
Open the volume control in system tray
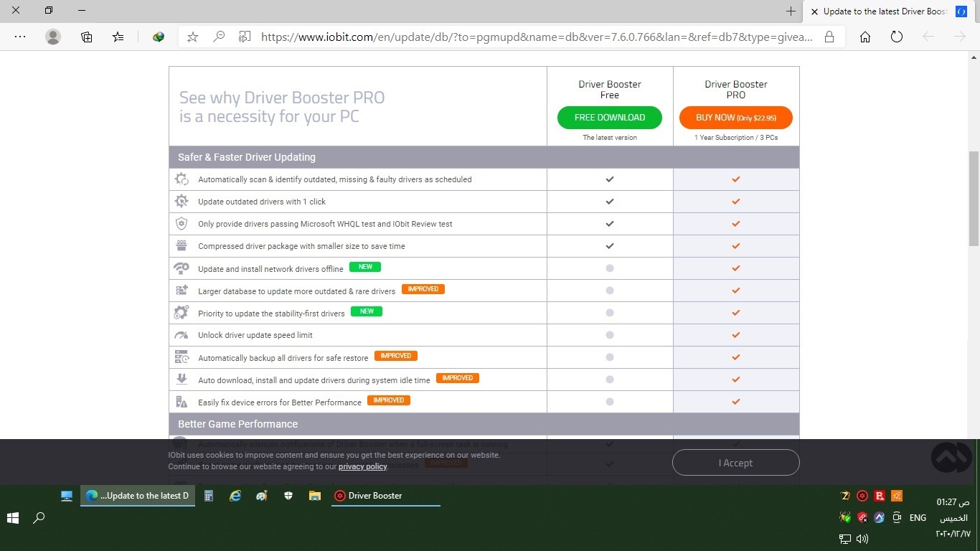[x=862, y=539]
